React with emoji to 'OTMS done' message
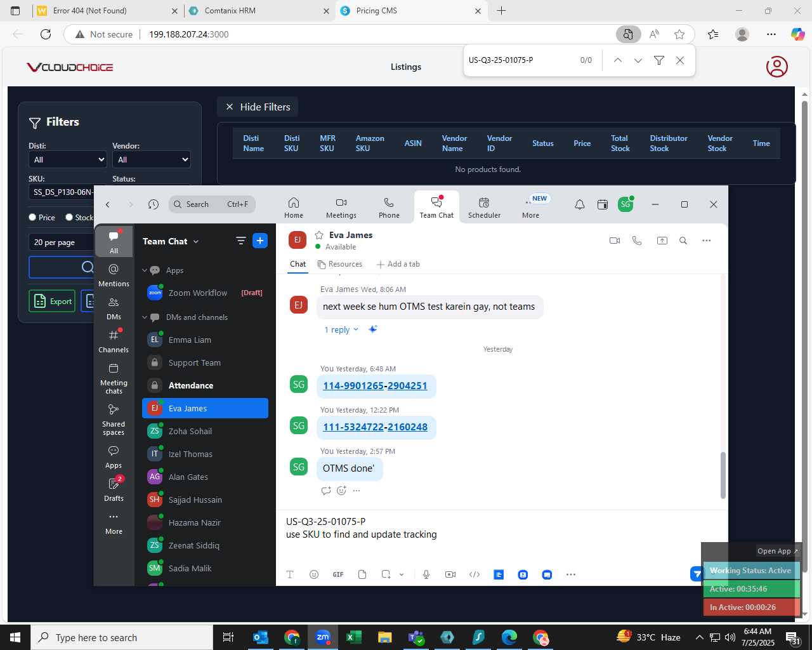The image size is (812, 650). click(341, 491)
